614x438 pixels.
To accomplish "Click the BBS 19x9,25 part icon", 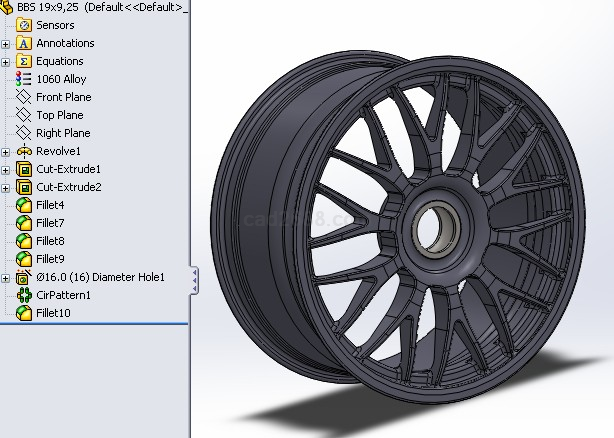I will pos(8,7).
